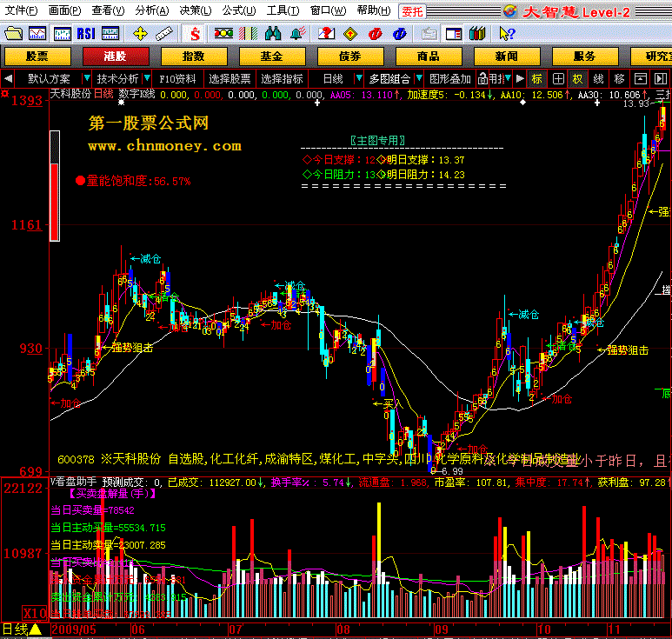Click the collapse panel icon with up arrow
Viewport: 672px width, 639px height.
tap(641, 79)
